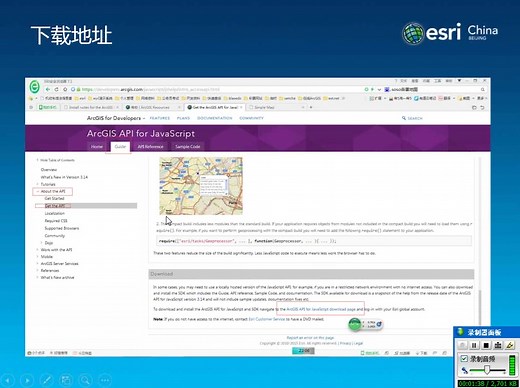Activate the slideshow zoom magnifier
This screenshot has width=520, height=388.
(x=85, y=380)
